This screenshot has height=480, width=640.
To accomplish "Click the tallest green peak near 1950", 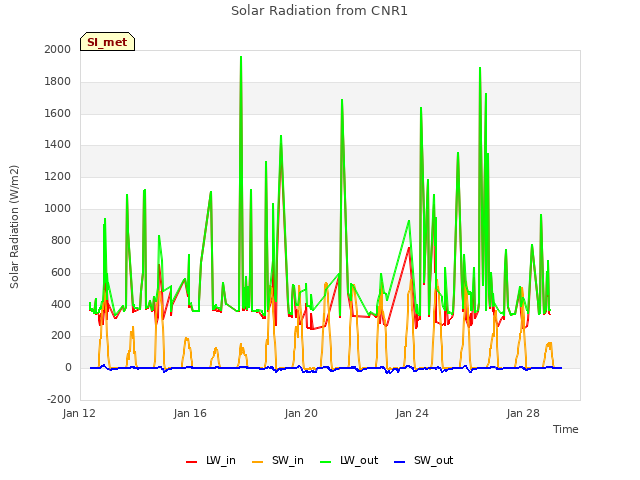I will pyautogui.click(x=241, y=57).
